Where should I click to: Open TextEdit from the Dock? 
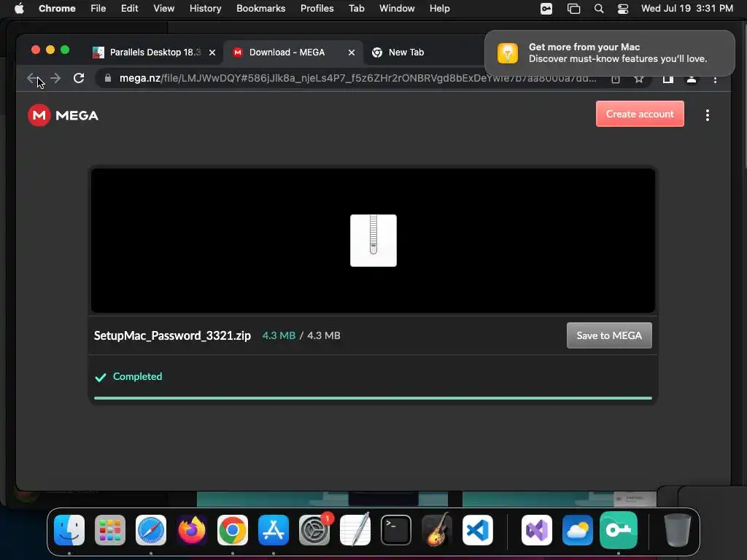click(355, 529)
